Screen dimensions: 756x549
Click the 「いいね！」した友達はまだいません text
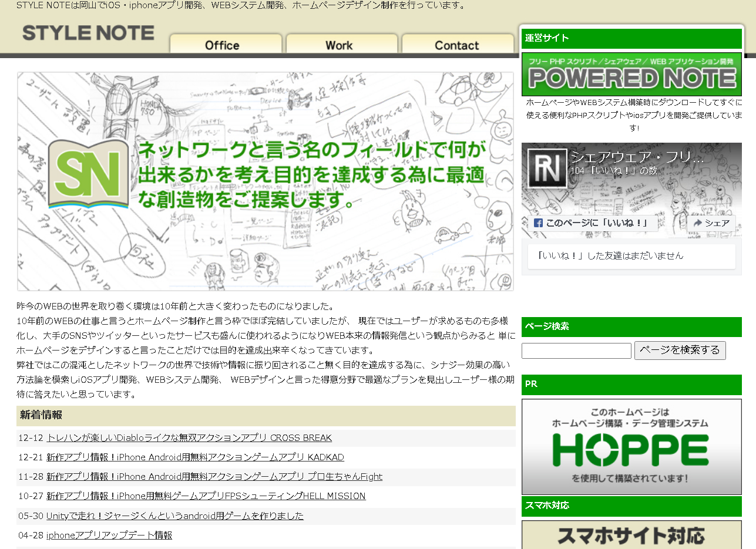(x=610, y=256)
